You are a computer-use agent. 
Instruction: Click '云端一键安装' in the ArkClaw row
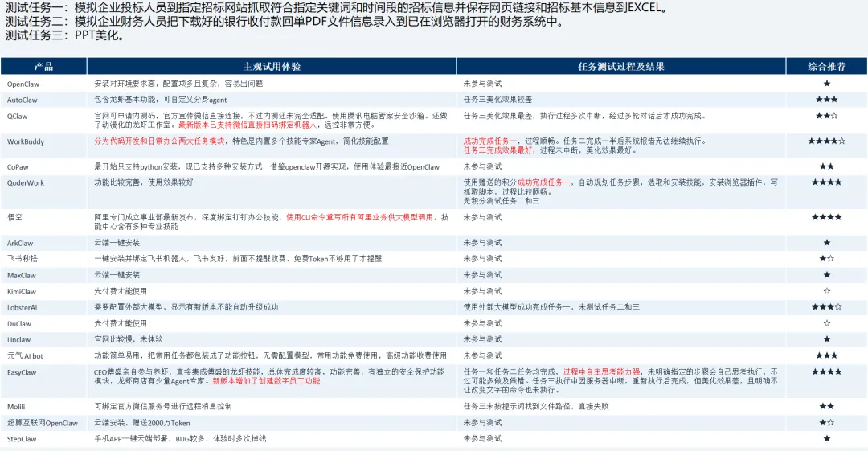pyautogui.click(x=117, y=243)
